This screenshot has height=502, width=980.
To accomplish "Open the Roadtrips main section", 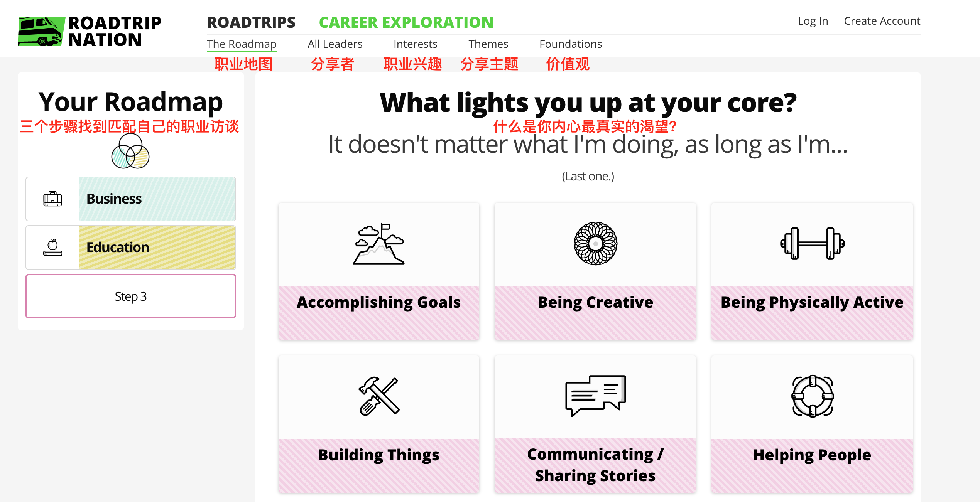I will coord(251,22).
